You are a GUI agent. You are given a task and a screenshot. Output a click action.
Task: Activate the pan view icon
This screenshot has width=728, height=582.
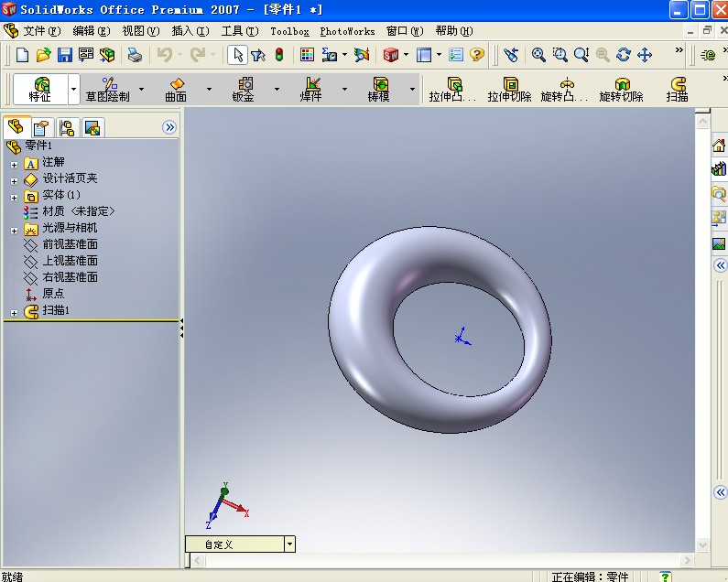(x=645, y=55)
